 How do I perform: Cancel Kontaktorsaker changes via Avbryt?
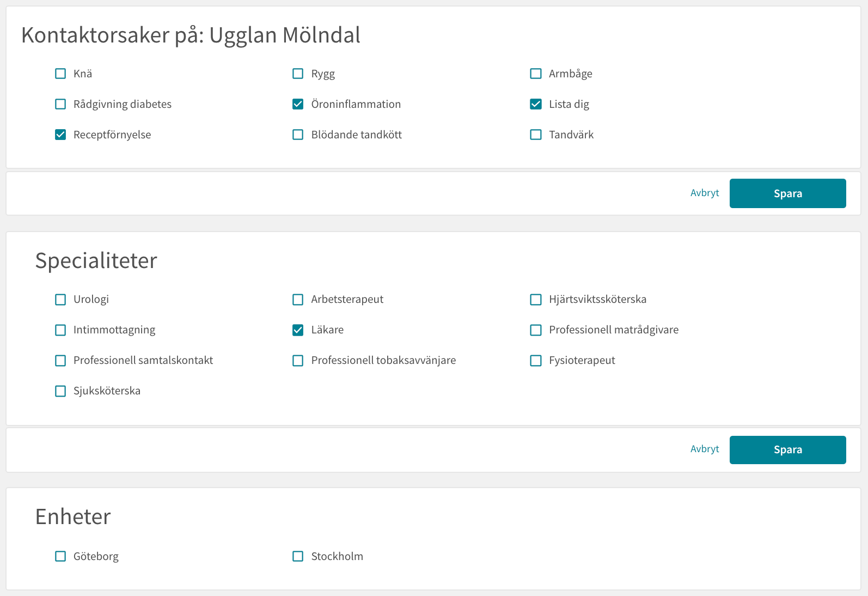(x=705, y=193)
